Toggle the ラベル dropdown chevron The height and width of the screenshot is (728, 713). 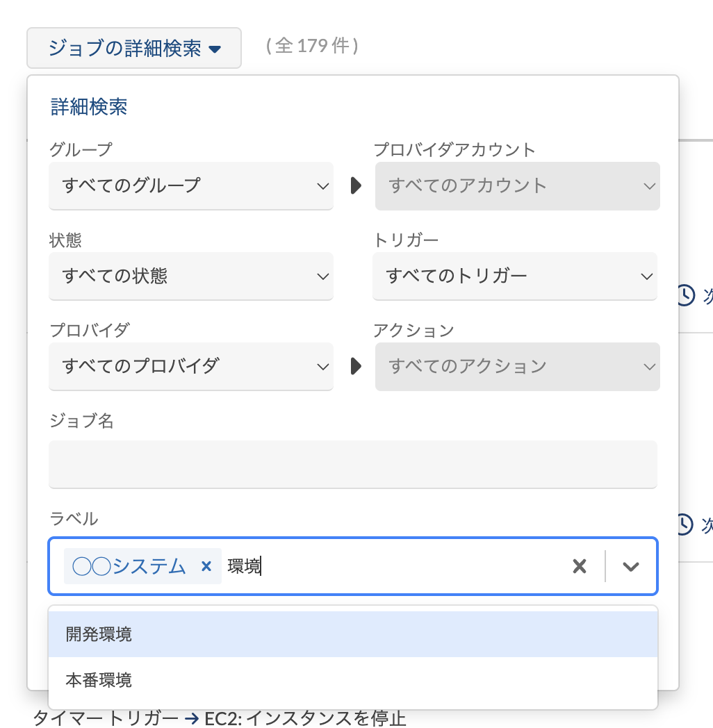pos(630,566)
